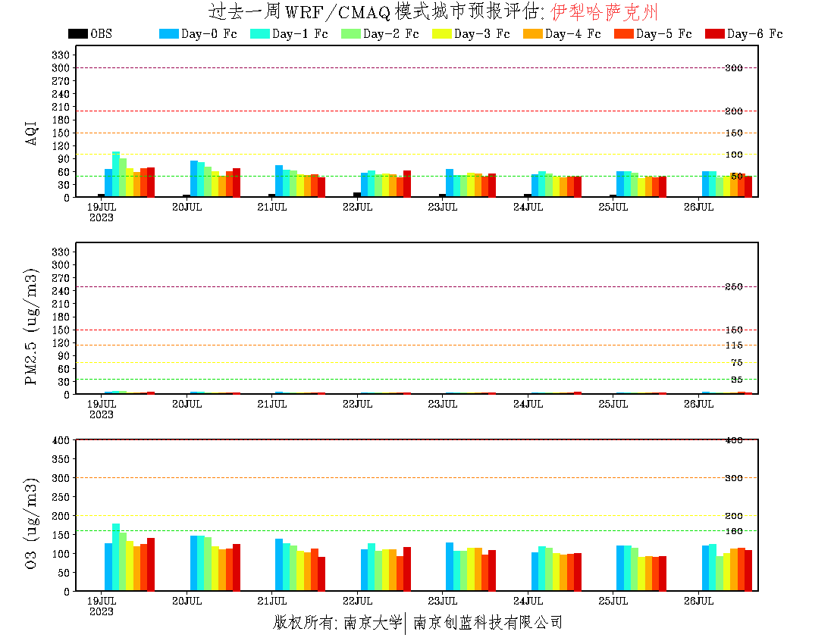This screenshot has width=834, height=644.
Task: Click tallest cyan bar on 19JUL in AQI chart
Action: pyautogui.click(x=116, y=174)
